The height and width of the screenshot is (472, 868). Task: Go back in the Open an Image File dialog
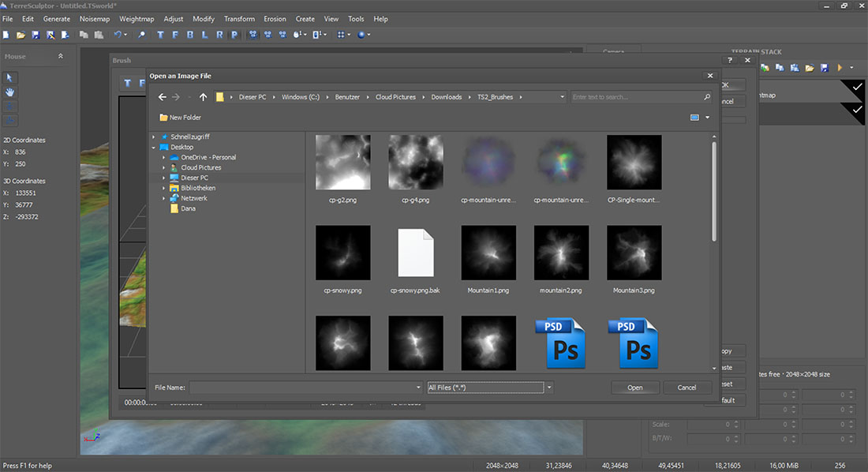pyautogui.click(x=163, y=97)
